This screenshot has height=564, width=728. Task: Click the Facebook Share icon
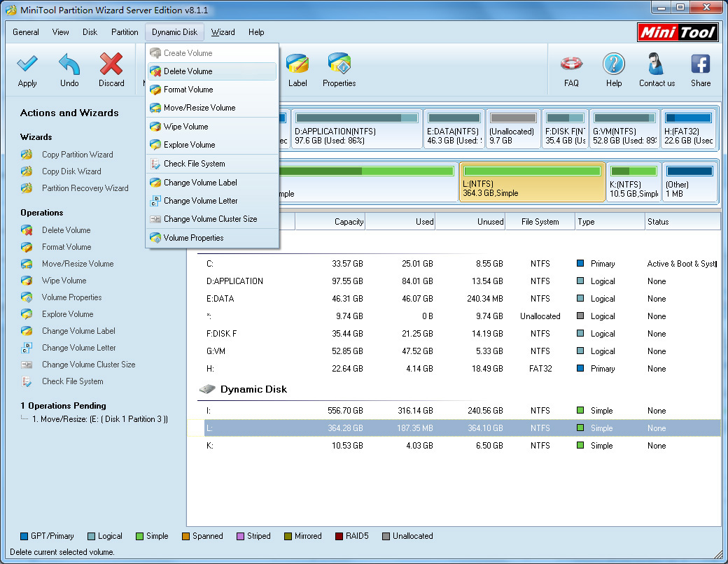[701, 64]
